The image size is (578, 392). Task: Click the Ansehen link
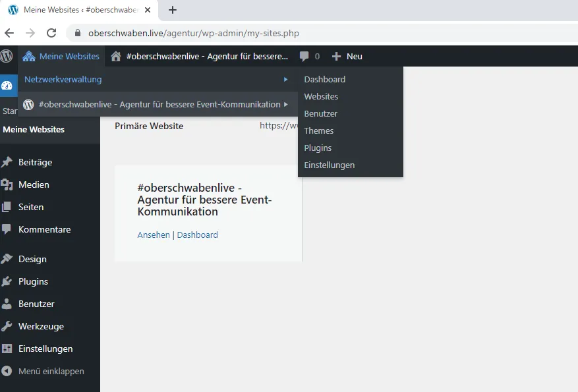tap(154, 235)
